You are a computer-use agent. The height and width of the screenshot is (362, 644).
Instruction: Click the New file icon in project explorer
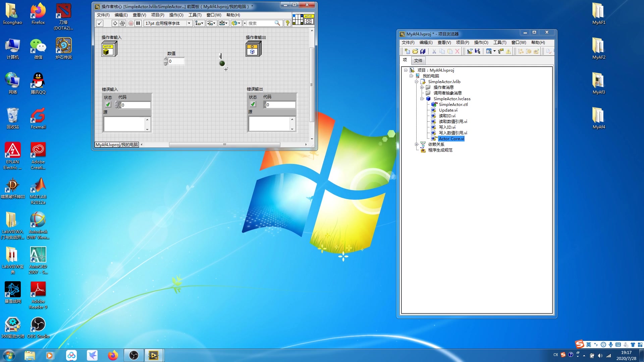click(407, 51)
